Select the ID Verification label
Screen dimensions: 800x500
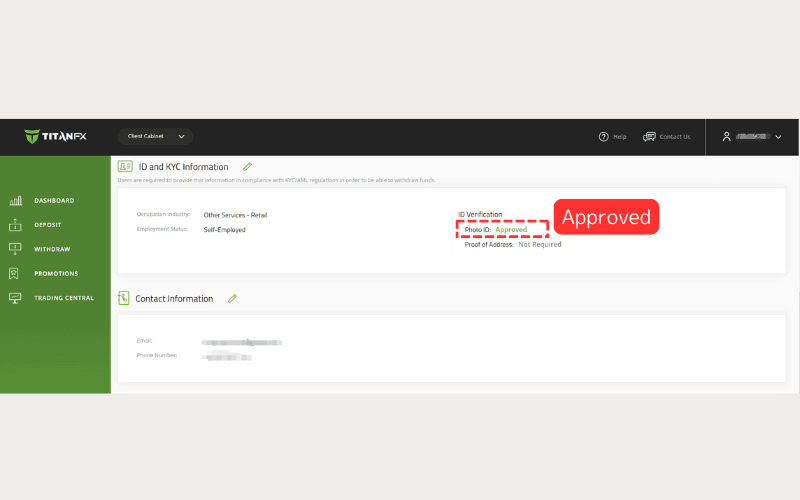tap(480, 214)
